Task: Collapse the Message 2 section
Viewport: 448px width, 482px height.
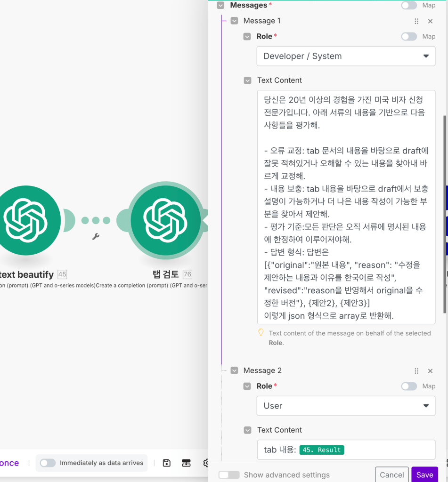Action: click(235, 370)
